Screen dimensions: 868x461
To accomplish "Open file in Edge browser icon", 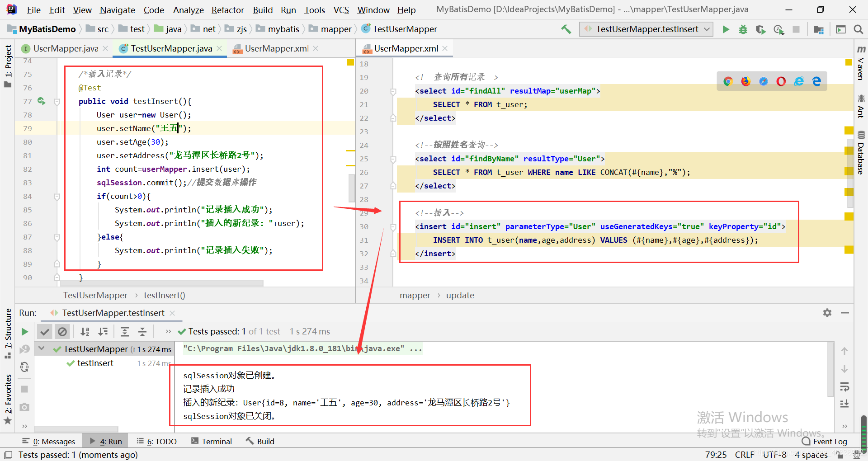I will (x=816, y=81).
